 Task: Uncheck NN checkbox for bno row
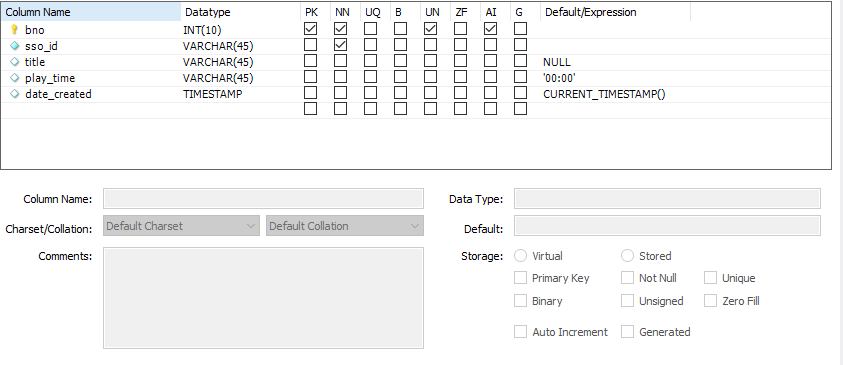[x=340, y=28]
